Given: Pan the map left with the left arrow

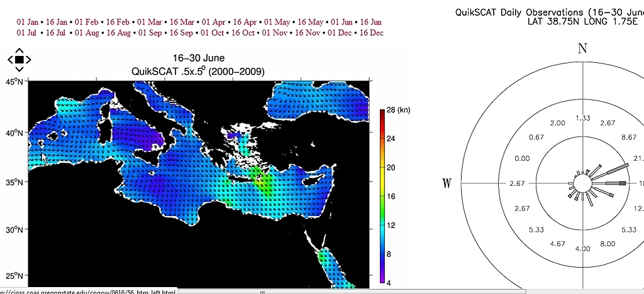Looking at the screenshot, I should [10, 60].
